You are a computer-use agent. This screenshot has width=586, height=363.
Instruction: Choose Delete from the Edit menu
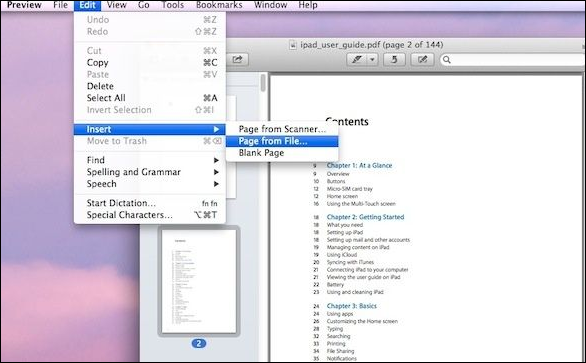click(x=149, y=86)
